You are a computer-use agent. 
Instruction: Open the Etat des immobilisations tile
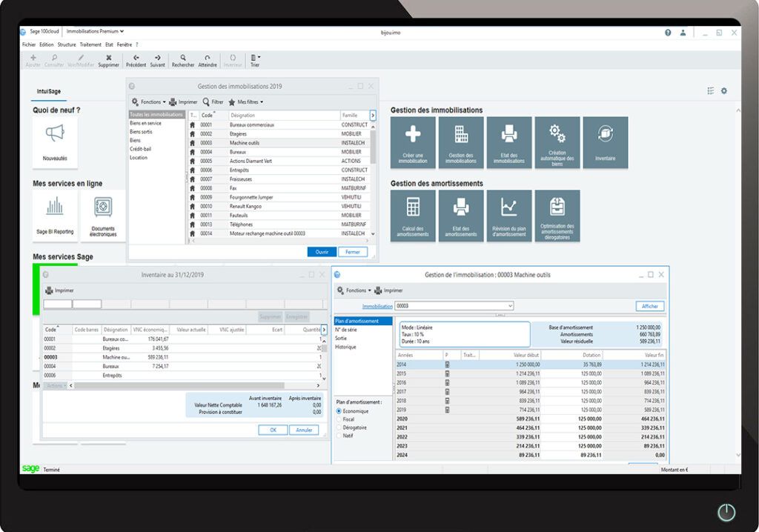coord(509,142)
